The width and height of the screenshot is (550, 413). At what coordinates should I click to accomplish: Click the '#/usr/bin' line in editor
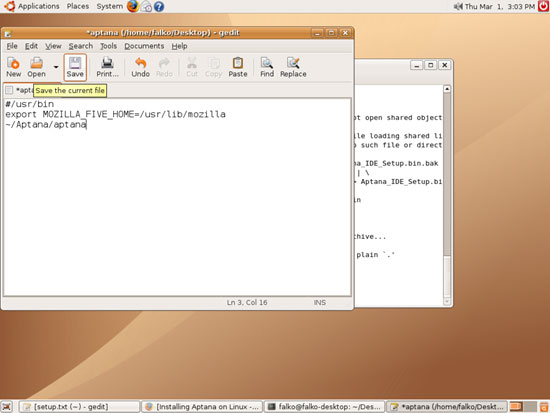(x=30, y=104)
